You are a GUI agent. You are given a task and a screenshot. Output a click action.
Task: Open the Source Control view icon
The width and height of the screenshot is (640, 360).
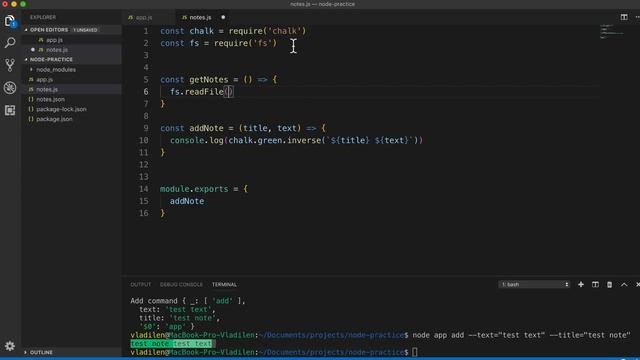pos(10,65)
